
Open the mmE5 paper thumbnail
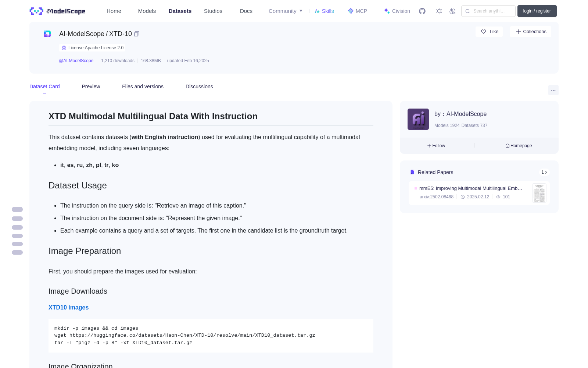pos(539,193)
